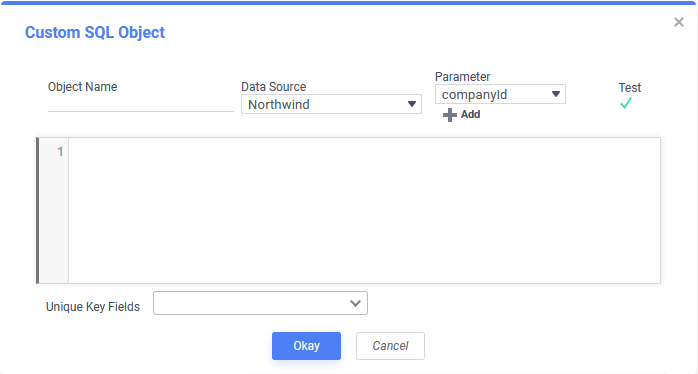Click the plus icon beside Add
This screenshot has height=374, width=698.
(450, 115)
